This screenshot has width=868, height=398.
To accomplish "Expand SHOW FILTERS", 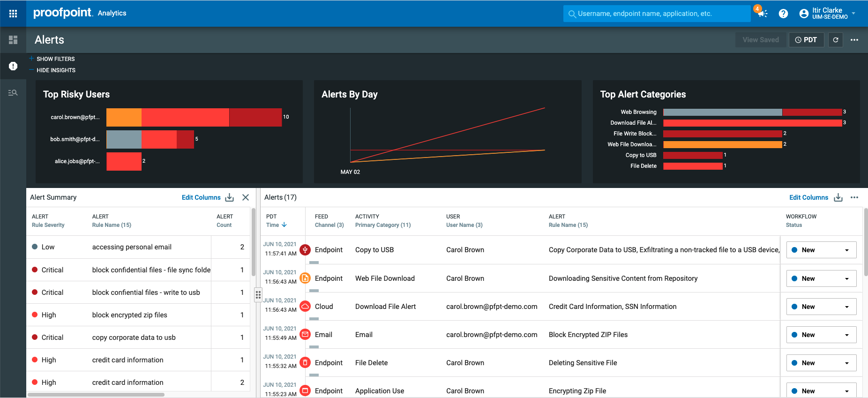I will 52,59.
